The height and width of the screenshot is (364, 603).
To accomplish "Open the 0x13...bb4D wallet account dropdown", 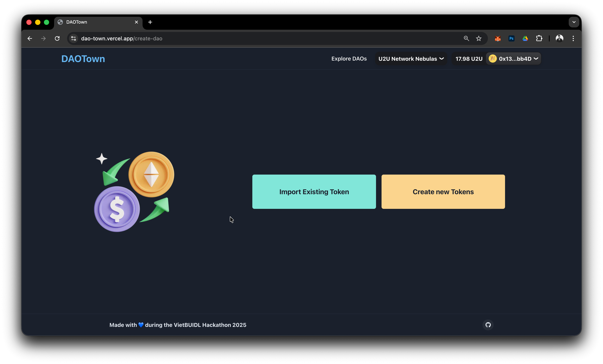I will point(514,59).
